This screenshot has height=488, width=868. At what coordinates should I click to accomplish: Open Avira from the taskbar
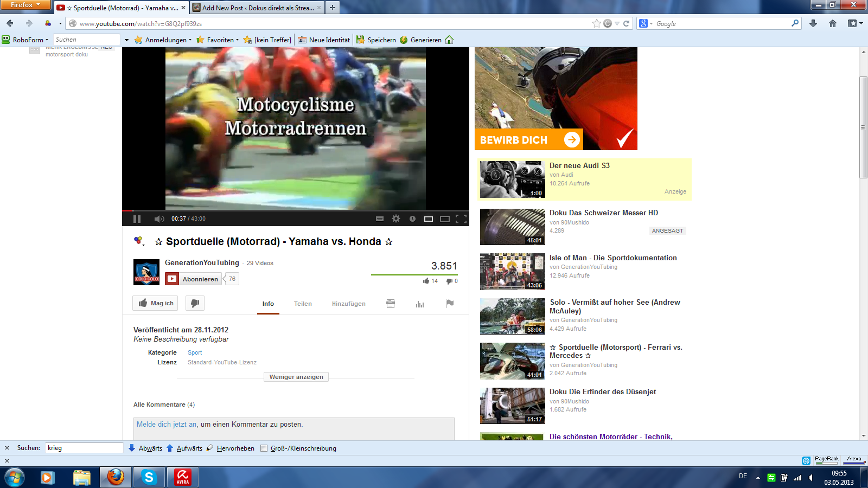coord(183,477)
